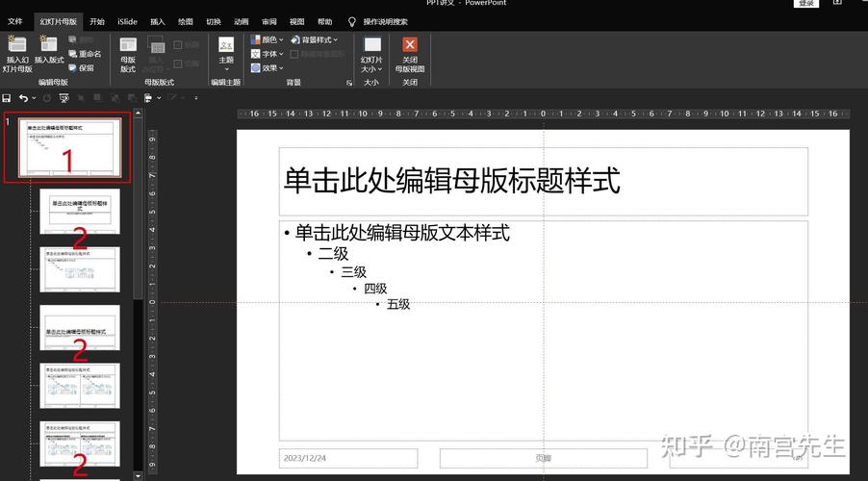Click the Slide Size (幻灯片大小) icon

pyautogui.click(x=372, y=44)
